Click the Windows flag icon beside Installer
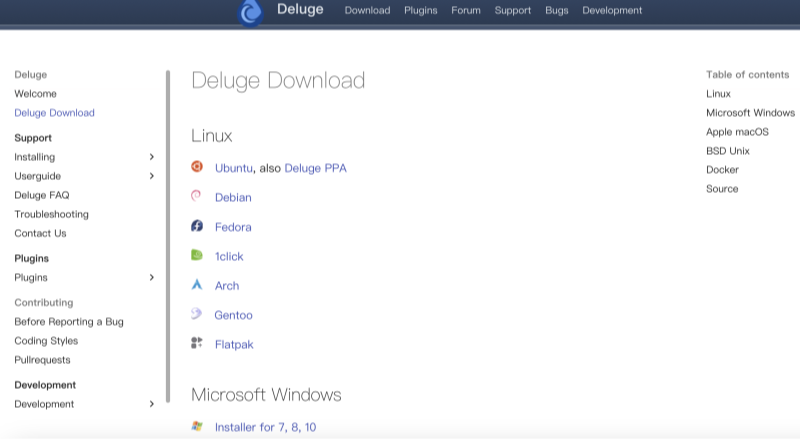Screen dimensions: 800x439 tap(197, 426)
